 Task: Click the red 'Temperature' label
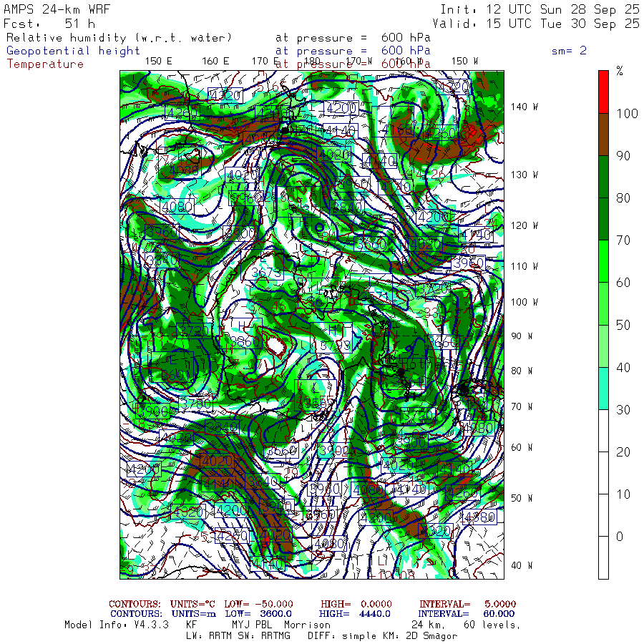click(x=45, y=64)
